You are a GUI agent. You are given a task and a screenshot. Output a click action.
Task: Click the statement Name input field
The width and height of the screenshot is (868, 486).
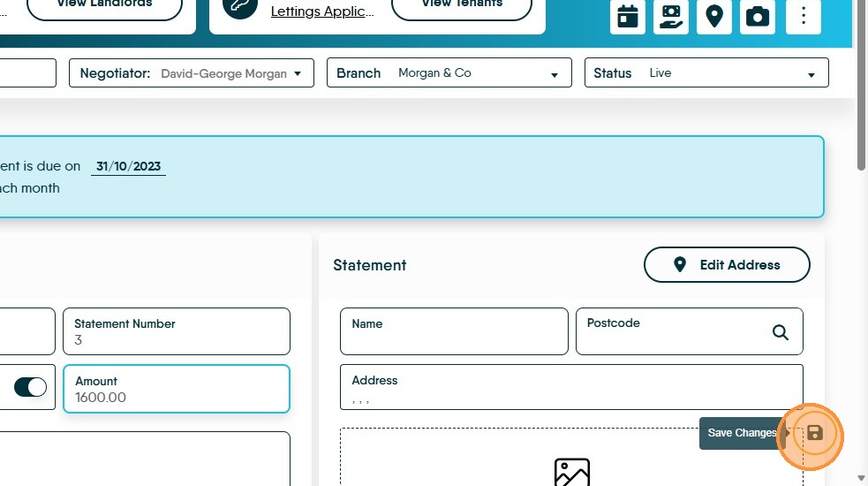click(454, 331)
